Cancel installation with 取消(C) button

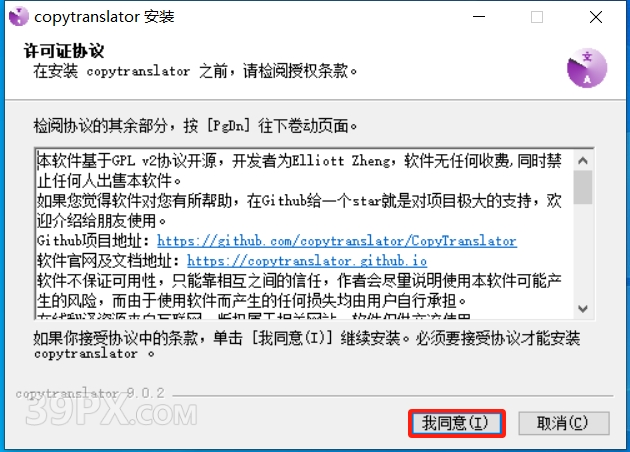[564, 423]
